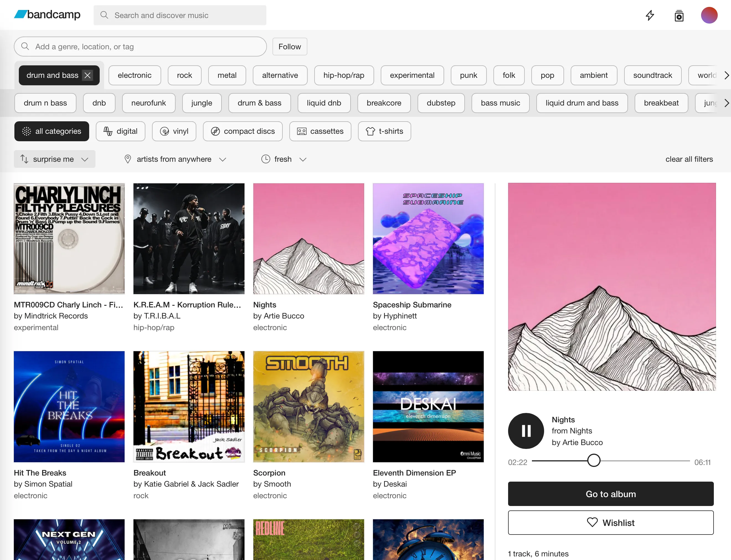Screen dimensions: 731x560
Task: Open the surprise me sort dropdown
Action: click(x=54, y=159)
